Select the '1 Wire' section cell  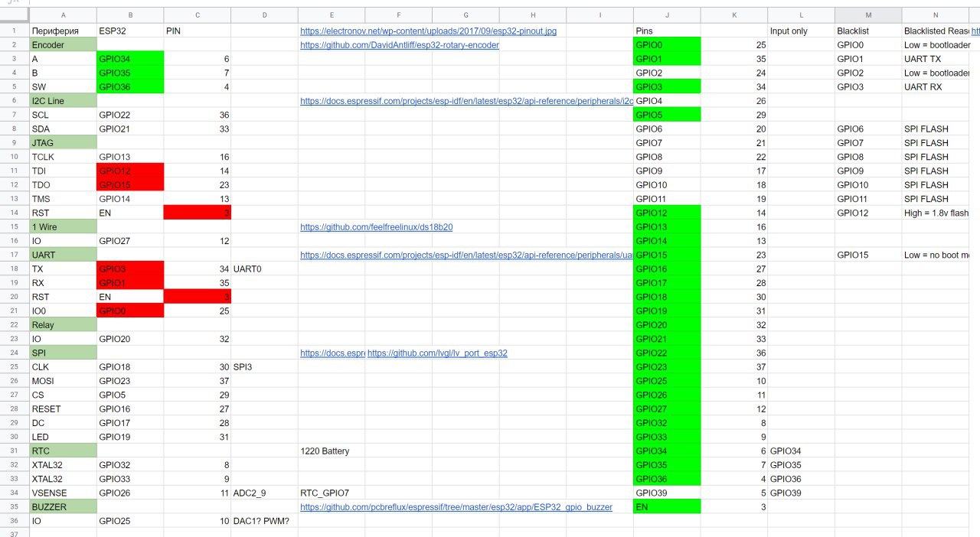(63, 227)
